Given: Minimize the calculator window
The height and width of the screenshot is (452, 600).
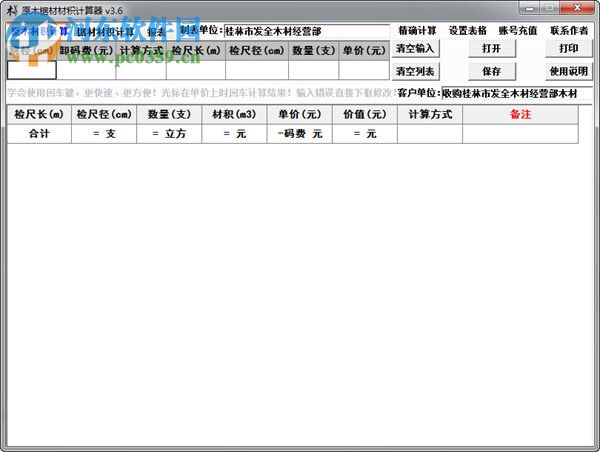Looking at the screenshot, I should [530, 8].
